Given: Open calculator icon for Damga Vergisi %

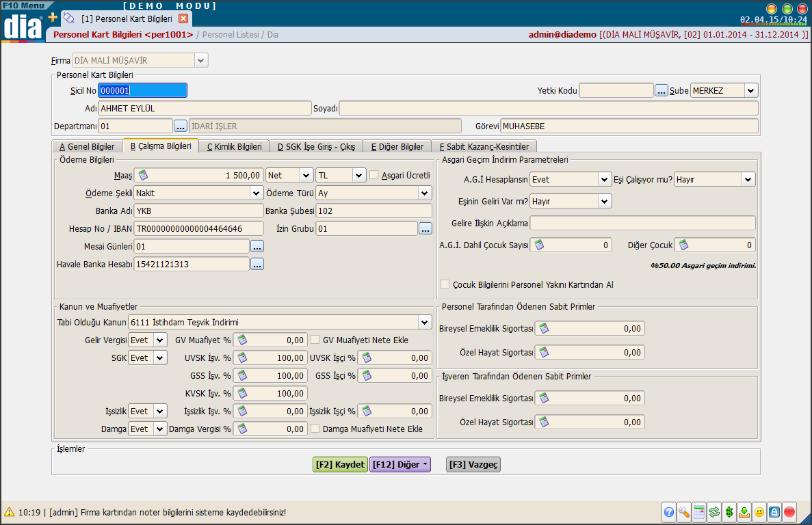Looking at the screenshot, I should tap(242, 429).
